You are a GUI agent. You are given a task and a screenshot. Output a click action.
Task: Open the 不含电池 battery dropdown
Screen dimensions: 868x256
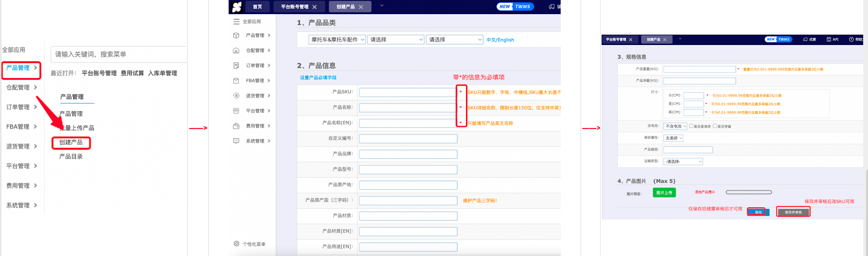[x=676, y=126]
